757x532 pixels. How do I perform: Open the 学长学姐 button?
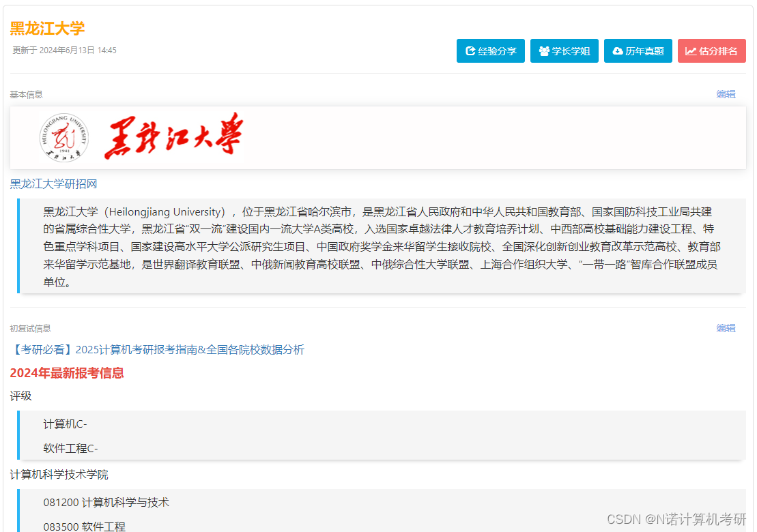565,51
